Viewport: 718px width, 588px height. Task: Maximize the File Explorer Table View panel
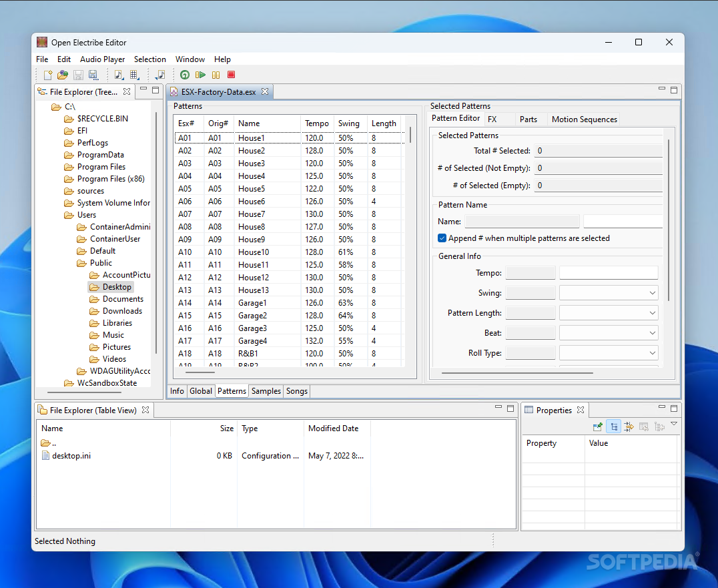(x=510, y=408)
